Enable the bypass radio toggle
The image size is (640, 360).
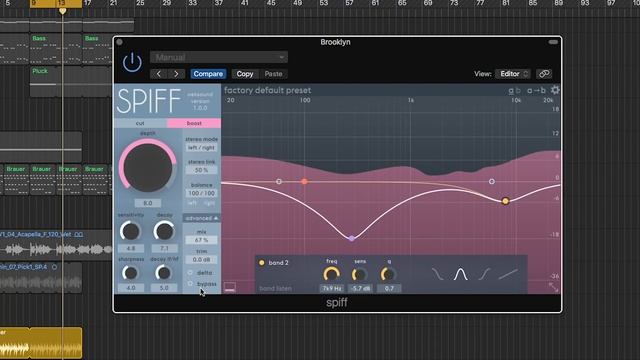tap(190, 283)
